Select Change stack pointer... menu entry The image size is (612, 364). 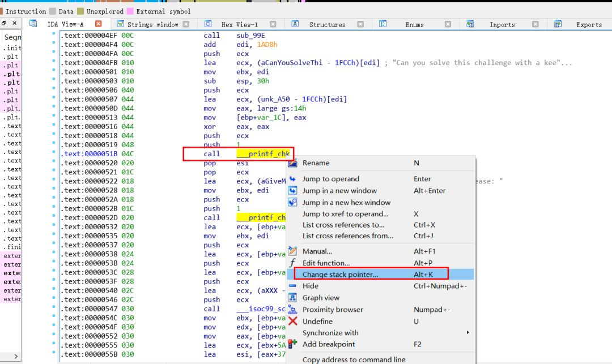[x=340, y=275]
